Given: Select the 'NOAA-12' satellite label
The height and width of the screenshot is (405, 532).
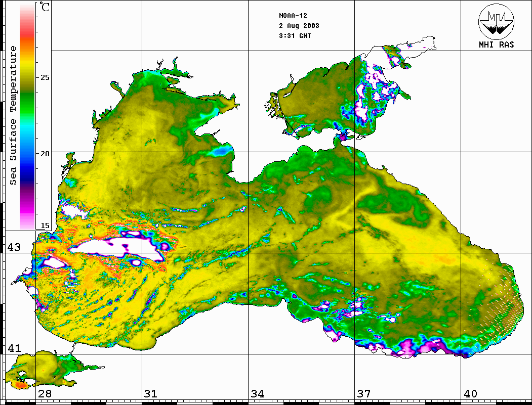Looking at the screenshot, I should coord(293,16).
